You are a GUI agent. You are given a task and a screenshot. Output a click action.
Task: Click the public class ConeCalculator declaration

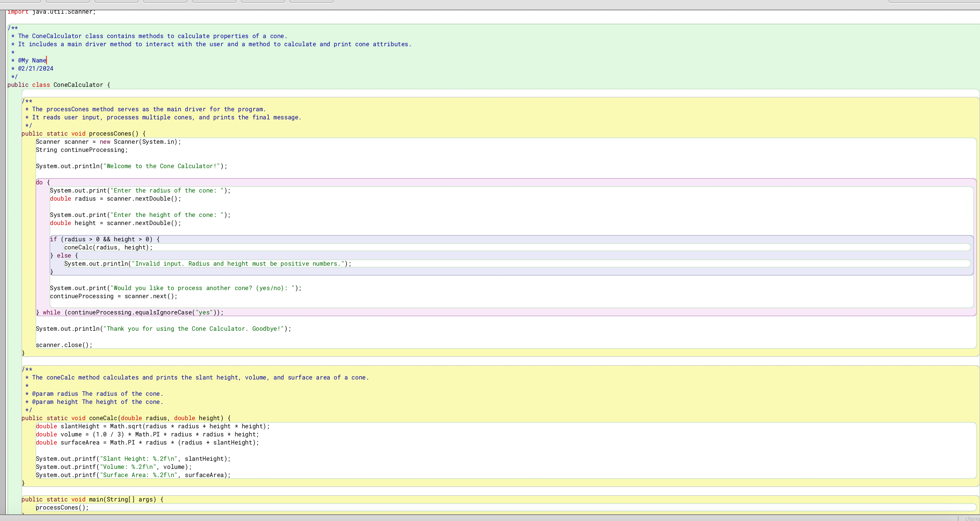pos(59,84)
